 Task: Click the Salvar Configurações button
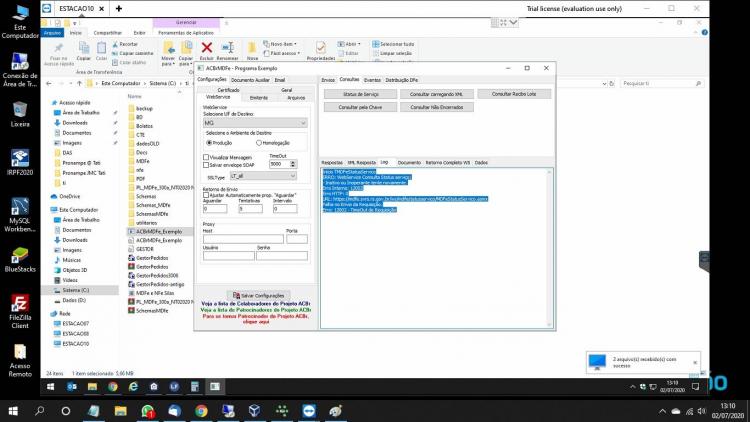pyautogui.click(x=258, y=295)
